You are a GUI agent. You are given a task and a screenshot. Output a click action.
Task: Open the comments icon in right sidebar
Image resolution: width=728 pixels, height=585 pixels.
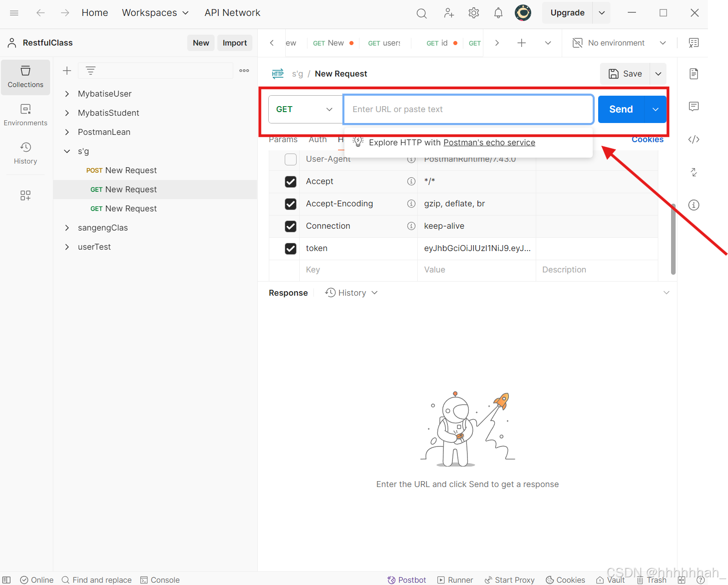[x=694, y=107]
